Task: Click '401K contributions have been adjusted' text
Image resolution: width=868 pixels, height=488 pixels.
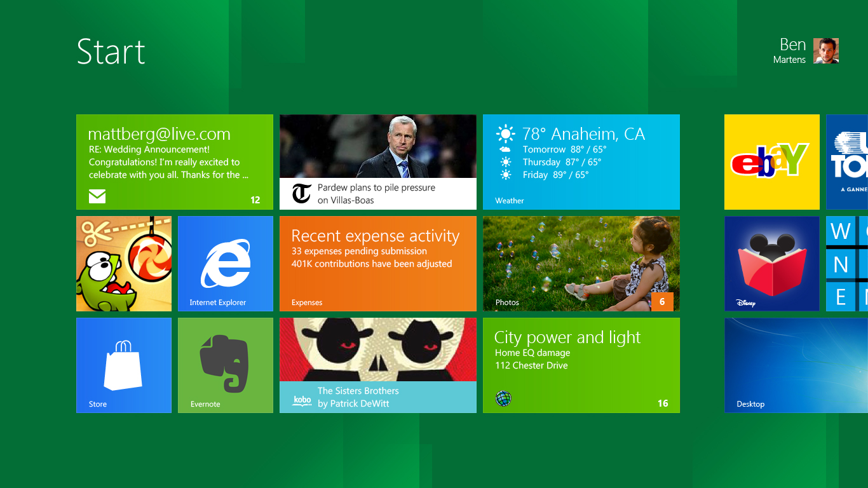Action: [372, 264]
